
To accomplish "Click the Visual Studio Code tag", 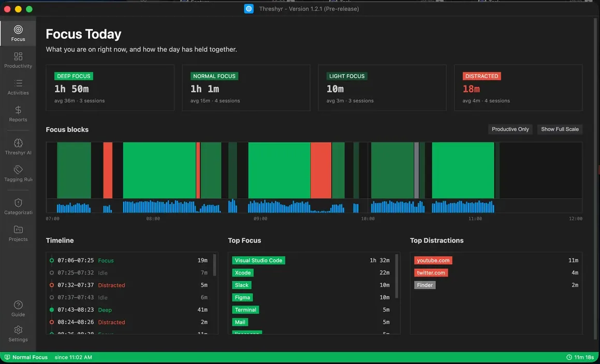I will coord(258,261).
